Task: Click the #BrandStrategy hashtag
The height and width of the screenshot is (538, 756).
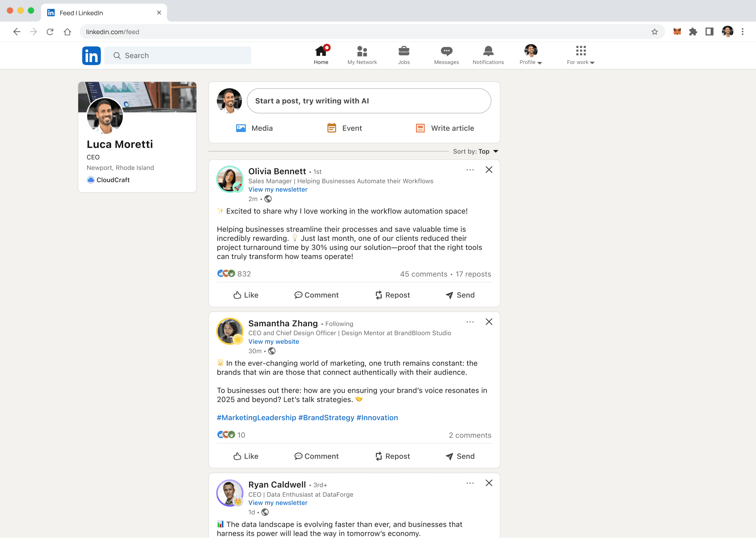Action: pyautogui.click(x=326, y=417)
